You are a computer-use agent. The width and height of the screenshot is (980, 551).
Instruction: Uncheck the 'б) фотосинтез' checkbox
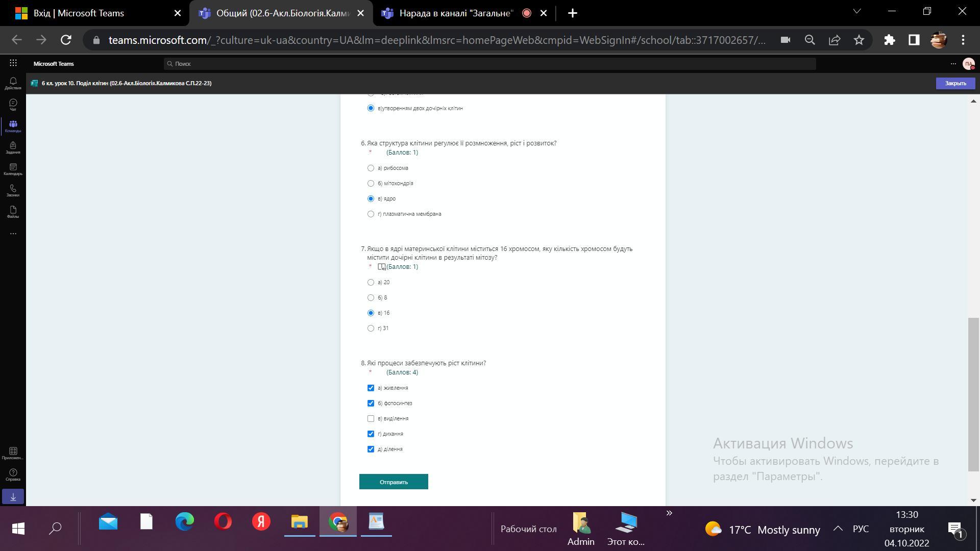pos(371,403)
